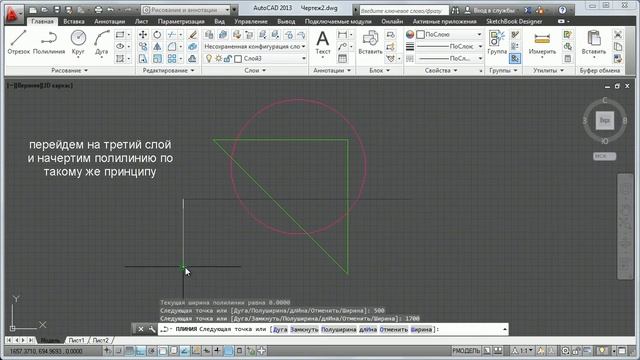This screenshot has width=640, height=360.
Task: Select the Отрезок line tool
Action: [x=19, y=42]
